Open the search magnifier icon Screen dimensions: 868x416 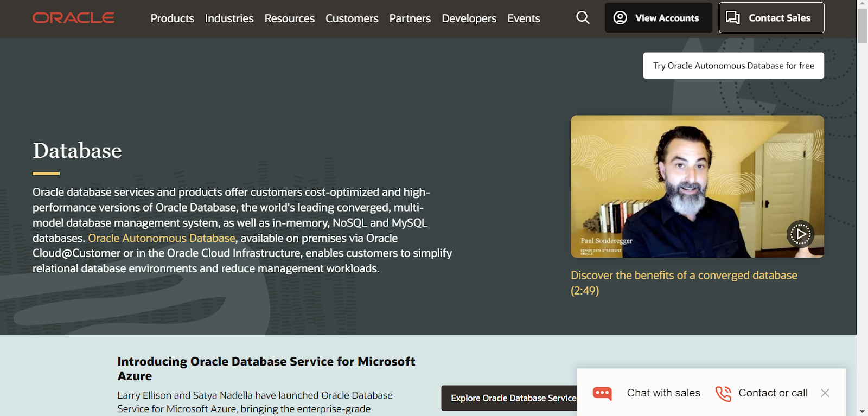tap(583, 18)
